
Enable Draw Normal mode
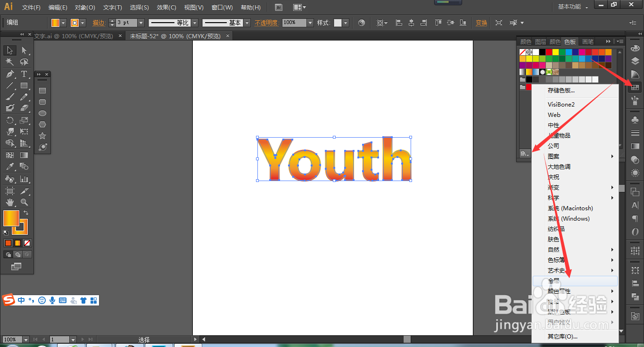point(8,255)
